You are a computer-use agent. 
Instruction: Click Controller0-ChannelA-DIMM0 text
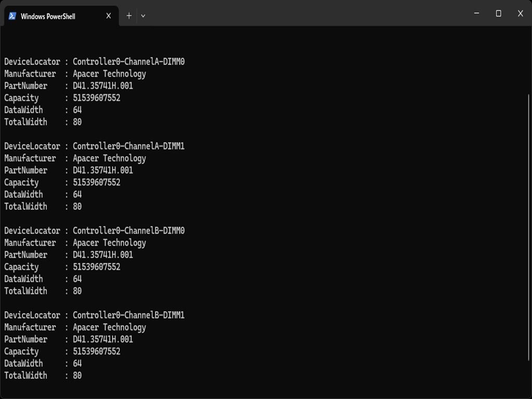129,62
